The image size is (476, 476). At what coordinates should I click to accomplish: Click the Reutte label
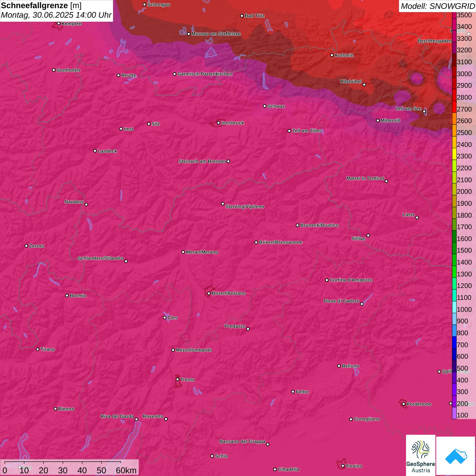(x=129, y=75)
